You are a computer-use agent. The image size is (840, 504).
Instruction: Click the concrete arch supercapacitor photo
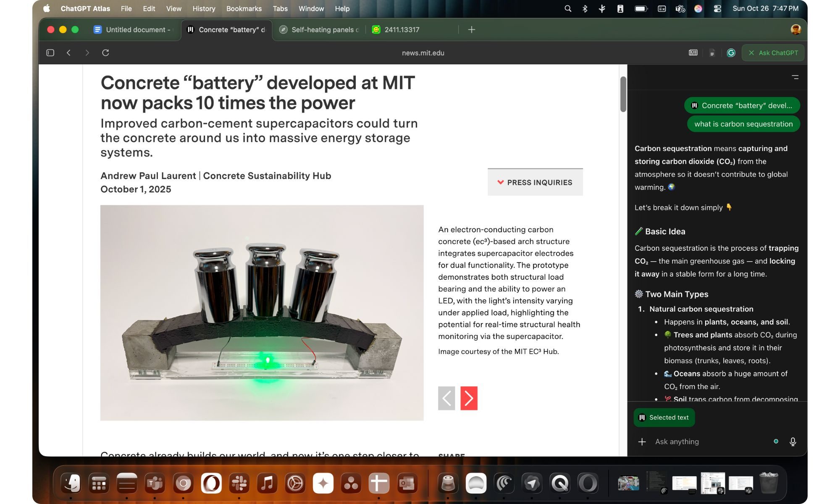(262, 312)
